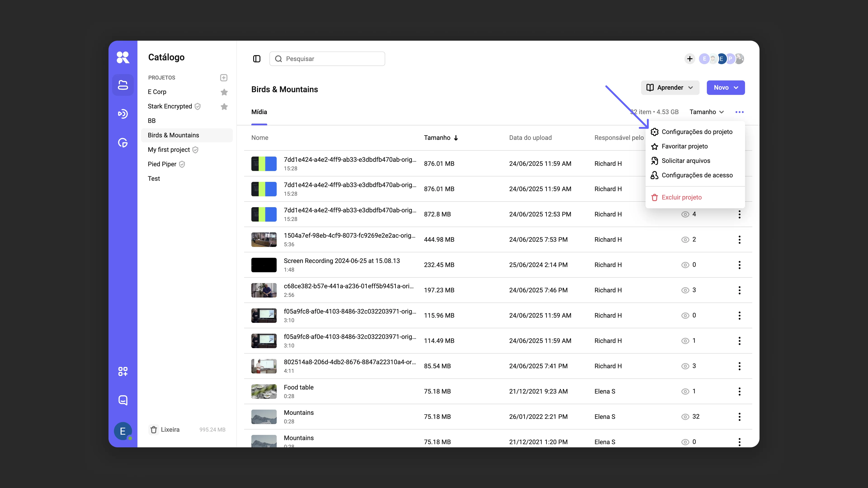Click views eye icon showing 32 views
This screenshot has width=868, height=488.
tap(685, 417)
